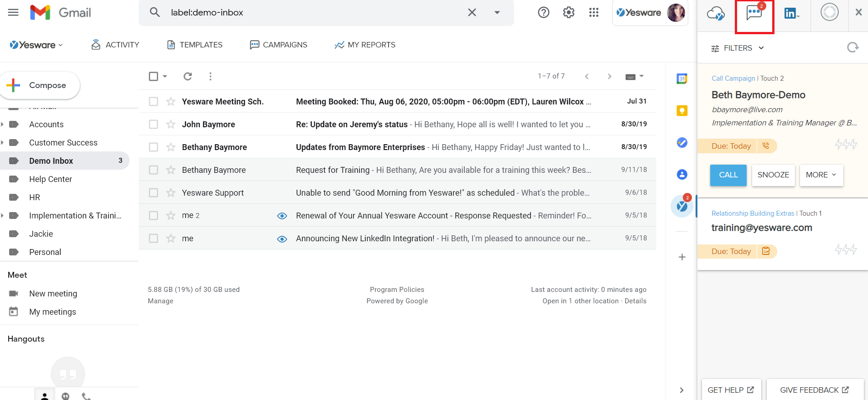Get add-ons with the plus icon
Viewport: 868px width, 400px height.
point(682,257)
